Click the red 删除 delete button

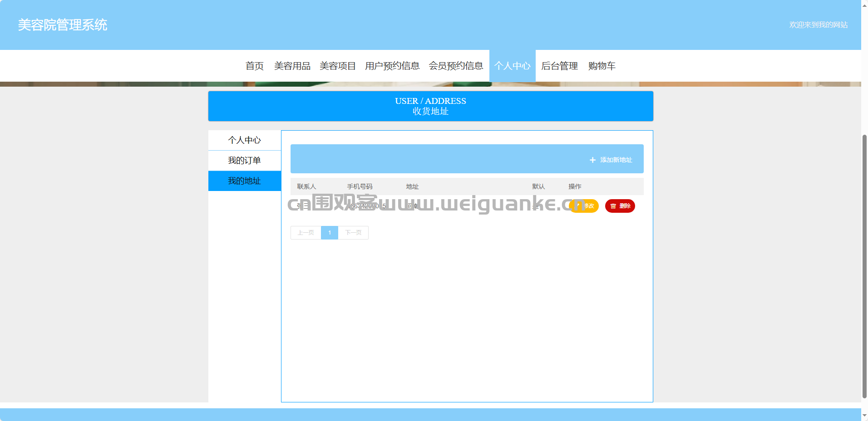620,206
